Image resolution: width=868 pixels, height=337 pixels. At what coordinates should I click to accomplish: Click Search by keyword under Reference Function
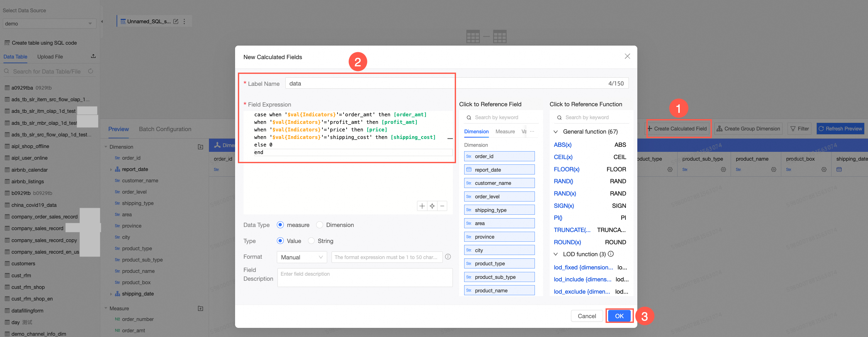[x=592, y=117]
